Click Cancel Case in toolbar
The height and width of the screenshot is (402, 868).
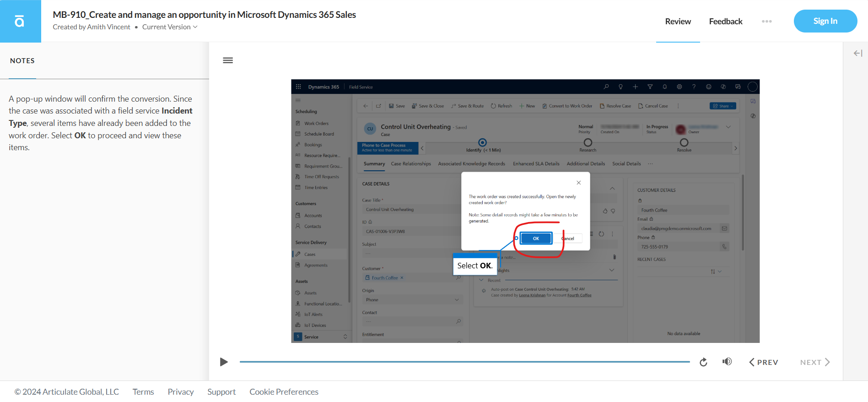coord(653,106)
